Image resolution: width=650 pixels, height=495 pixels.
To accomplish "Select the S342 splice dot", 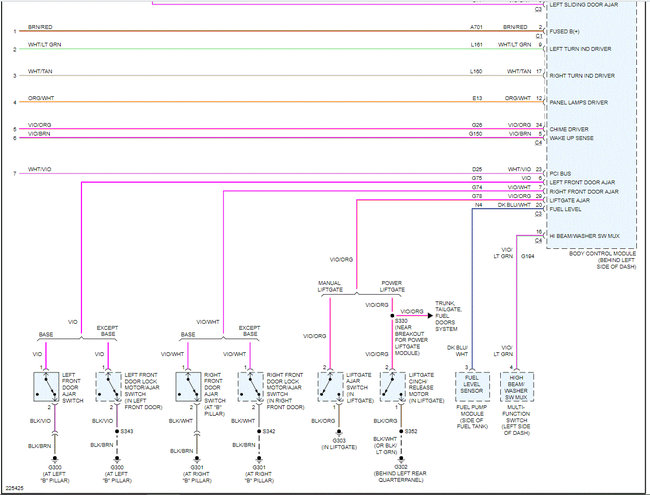I will point(259,431).
